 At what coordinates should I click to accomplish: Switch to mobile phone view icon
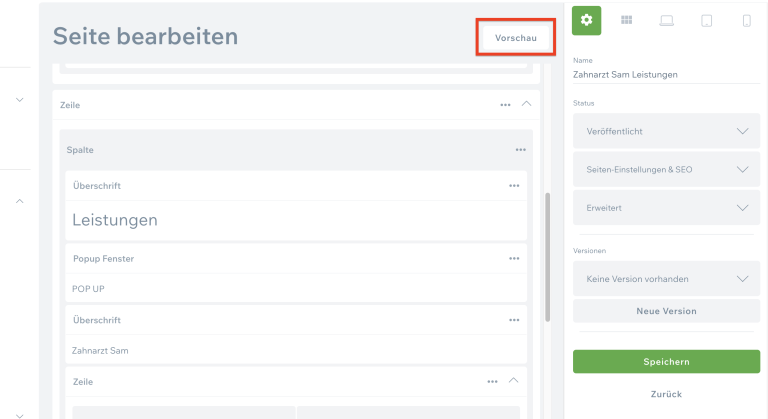(x=746, y=20)
